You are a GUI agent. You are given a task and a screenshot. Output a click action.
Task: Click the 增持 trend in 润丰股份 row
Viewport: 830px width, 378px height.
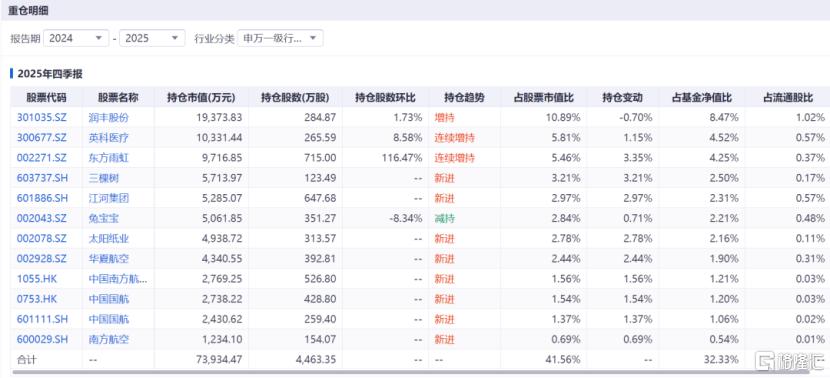point(444,118)
